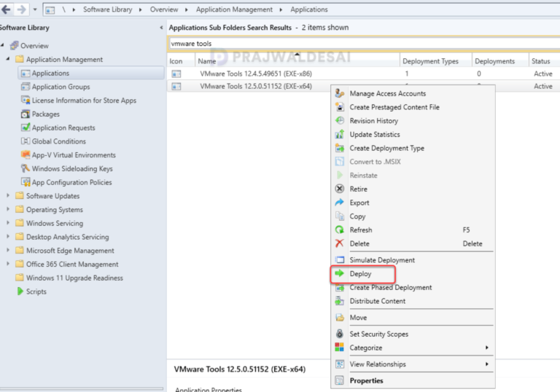
Task: Click the vmware tools search box
Action: click(x=364, y=44)
